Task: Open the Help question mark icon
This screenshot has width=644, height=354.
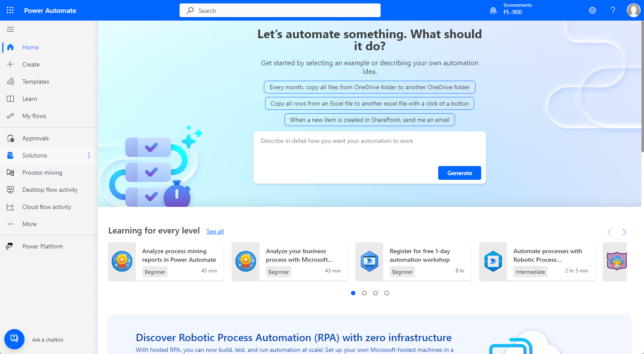Action: [613, 10]
